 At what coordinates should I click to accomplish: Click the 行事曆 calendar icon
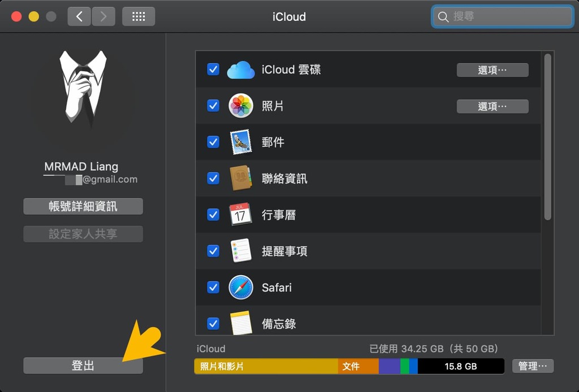pyautogui.click(x=241, y=215)
